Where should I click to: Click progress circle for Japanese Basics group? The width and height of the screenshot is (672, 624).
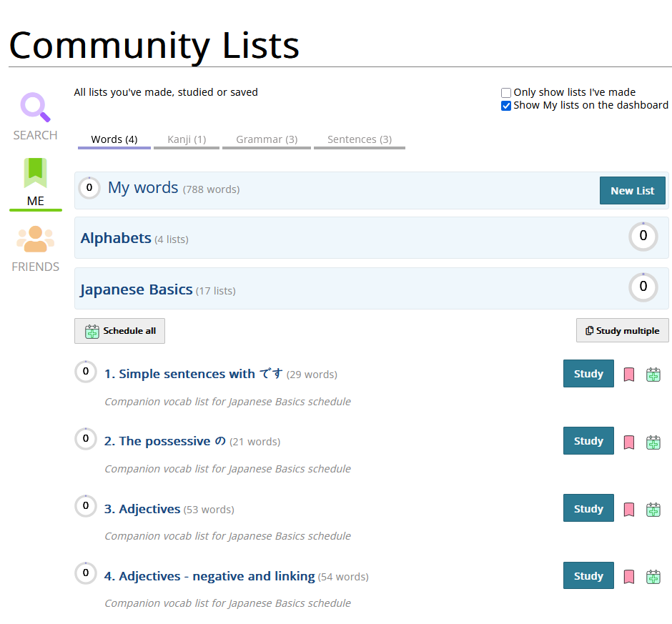click(643, 287)
